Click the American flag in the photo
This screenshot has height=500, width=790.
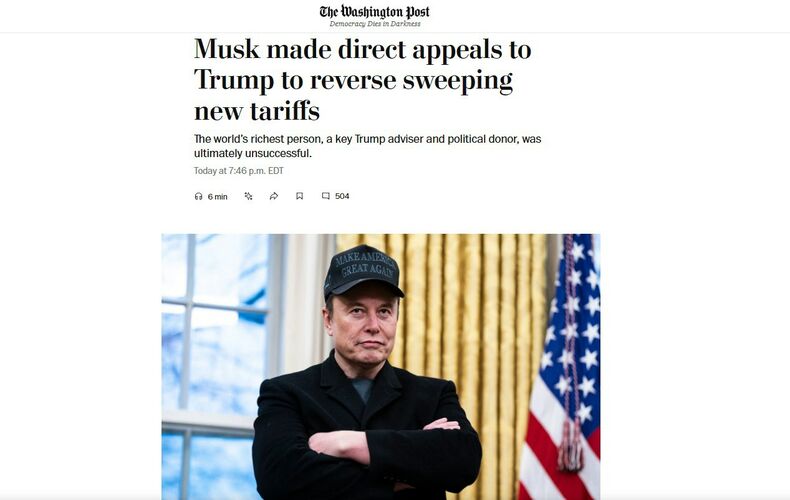[x=562, y=367]
